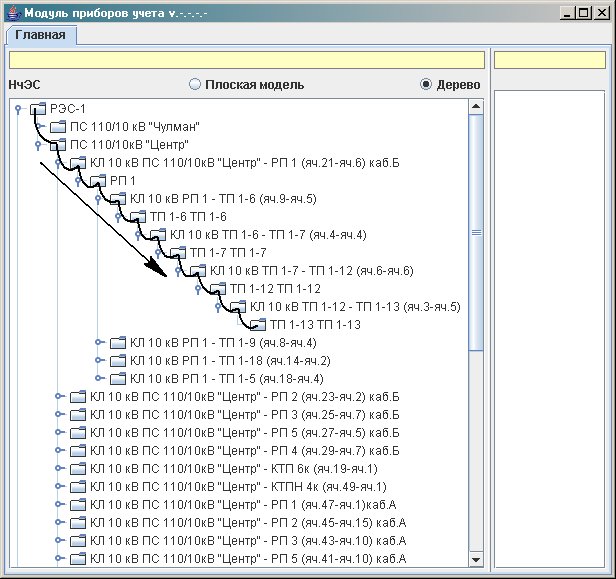Click folder icon of КЛ 10 кВ ТП 1-6 - ТП 1-7
Viewport: 616px width, 579px height.
[x=158, y=235]
